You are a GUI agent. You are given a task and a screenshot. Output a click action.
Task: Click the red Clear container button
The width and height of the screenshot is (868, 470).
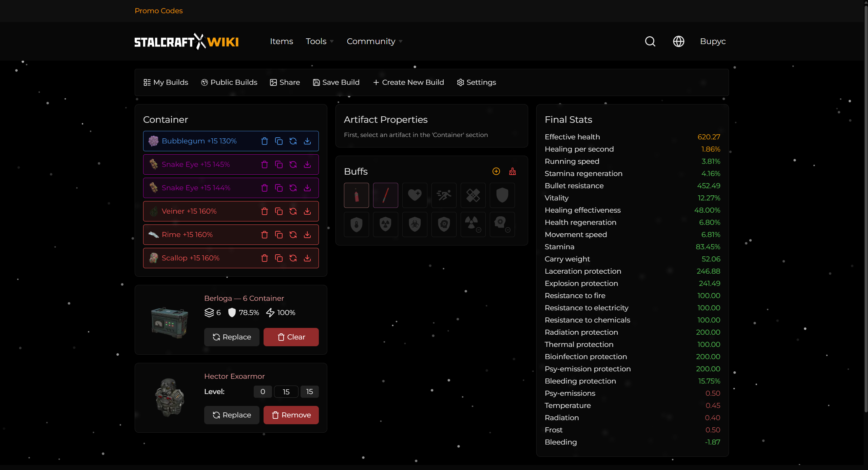click(291, 337)
